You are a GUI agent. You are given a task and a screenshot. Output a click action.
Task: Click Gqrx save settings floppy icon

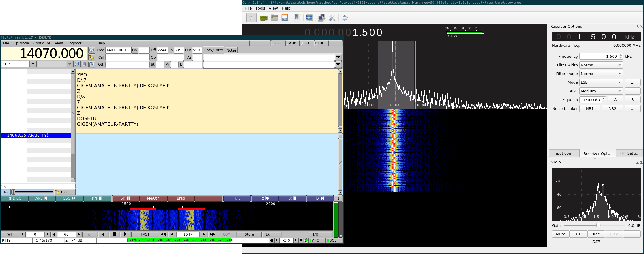(285, 18)
